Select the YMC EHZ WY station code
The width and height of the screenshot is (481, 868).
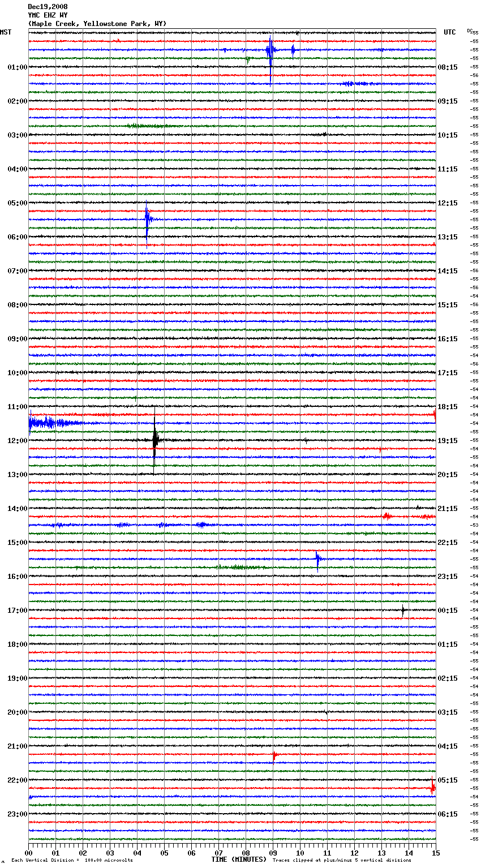(x=48, y=15)
